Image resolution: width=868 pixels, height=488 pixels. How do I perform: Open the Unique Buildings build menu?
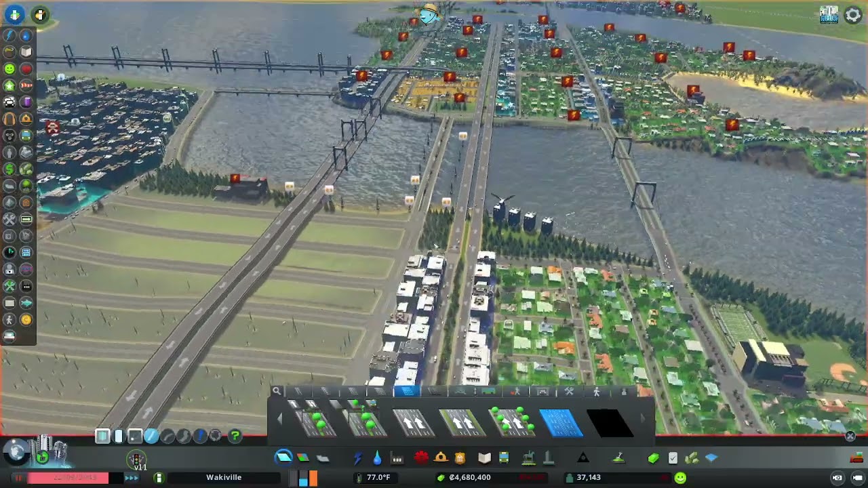point(549,458)
